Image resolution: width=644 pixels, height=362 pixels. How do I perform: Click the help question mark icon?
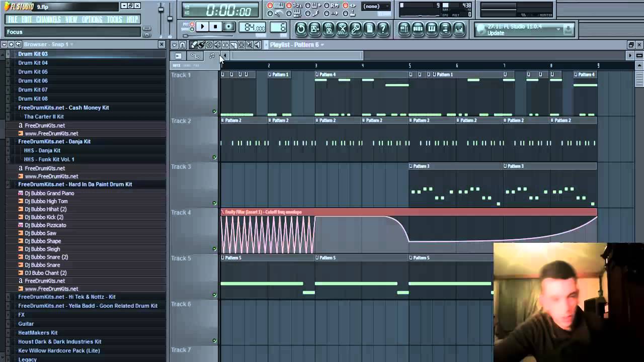click(x=383, y=29)
